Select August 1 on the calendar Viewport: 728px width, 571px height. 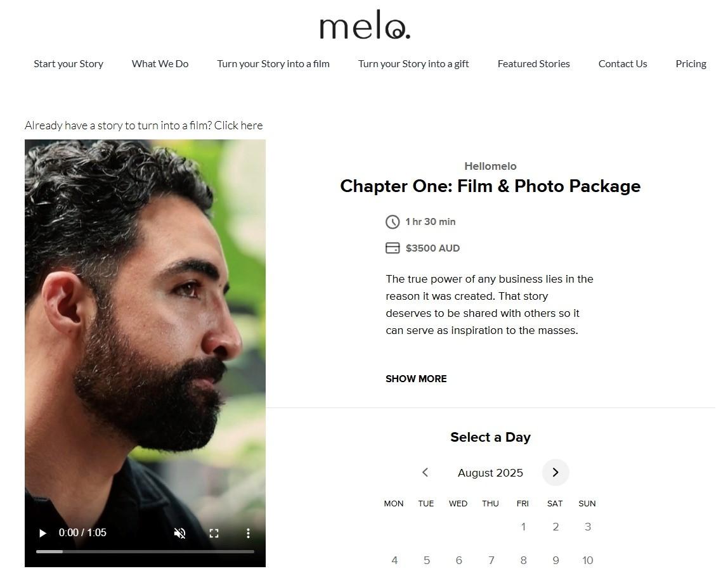(x=523, y=527)
